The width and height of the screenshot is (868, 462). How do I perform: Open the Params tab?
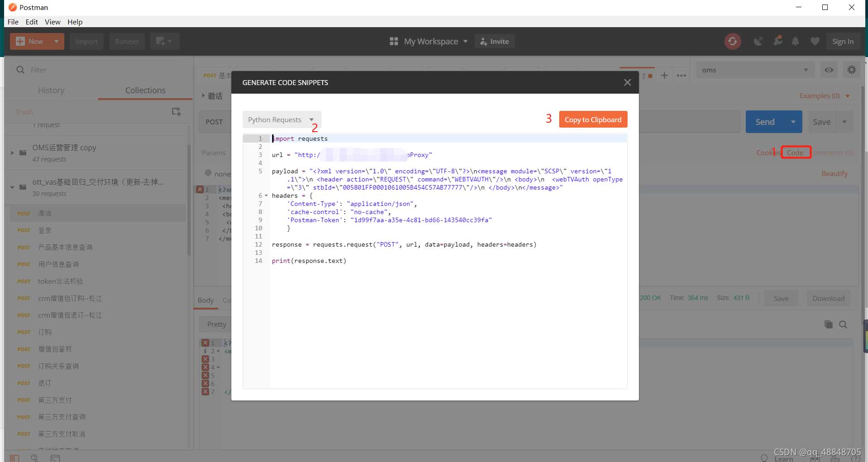tap(213, 153)
